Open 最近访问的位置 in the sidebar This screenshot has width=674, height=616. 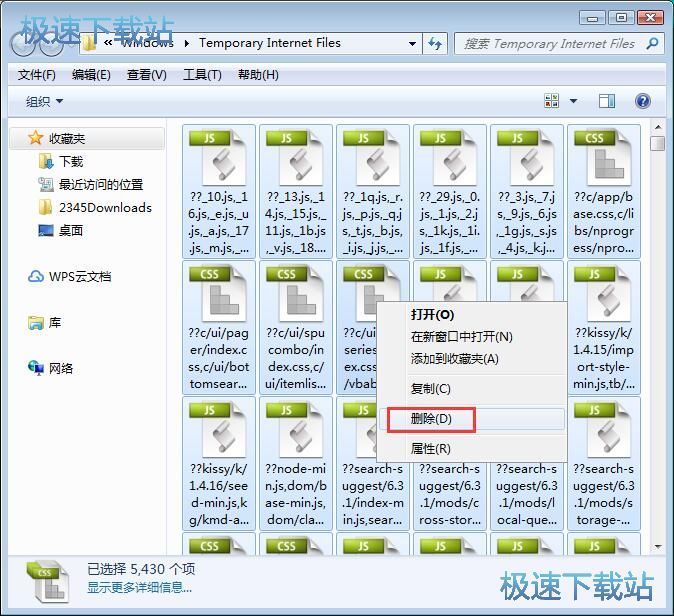click(101, 185)
